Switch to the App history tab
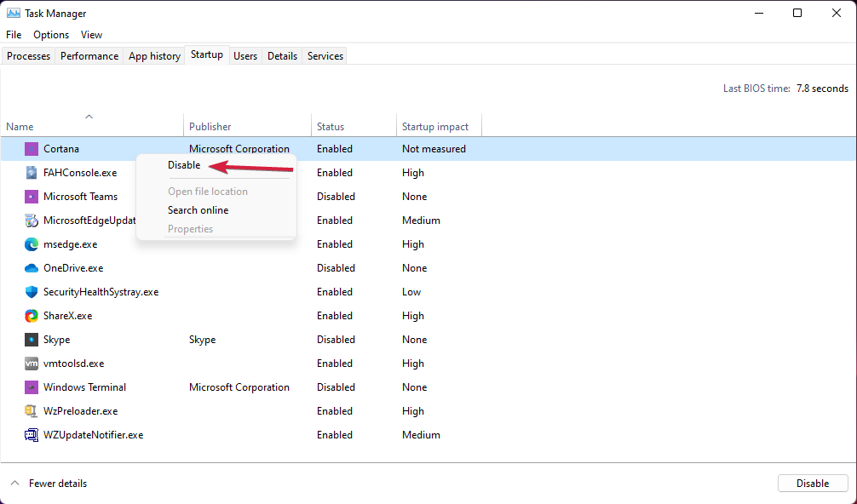 155,55
